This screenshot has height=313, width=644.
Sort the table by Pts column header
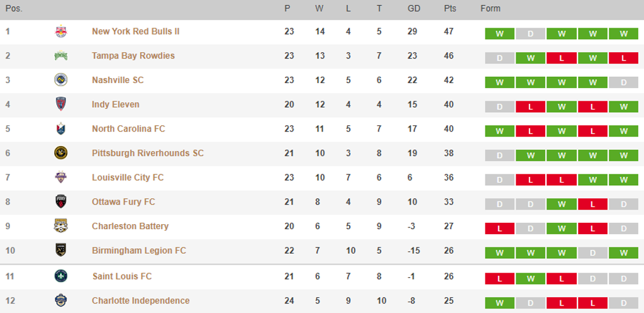click(x=450, y=9)
